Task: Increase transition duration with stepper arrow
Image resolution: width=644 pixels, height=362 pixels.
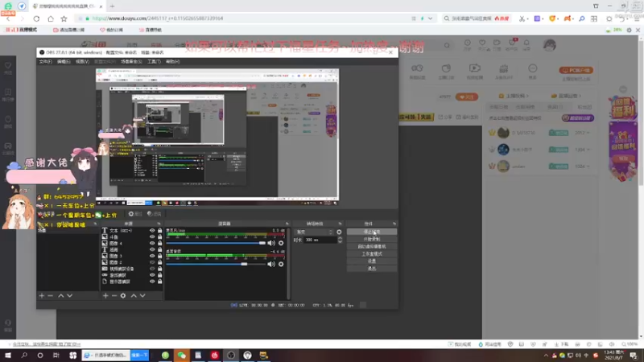Action: coord(340,238)
